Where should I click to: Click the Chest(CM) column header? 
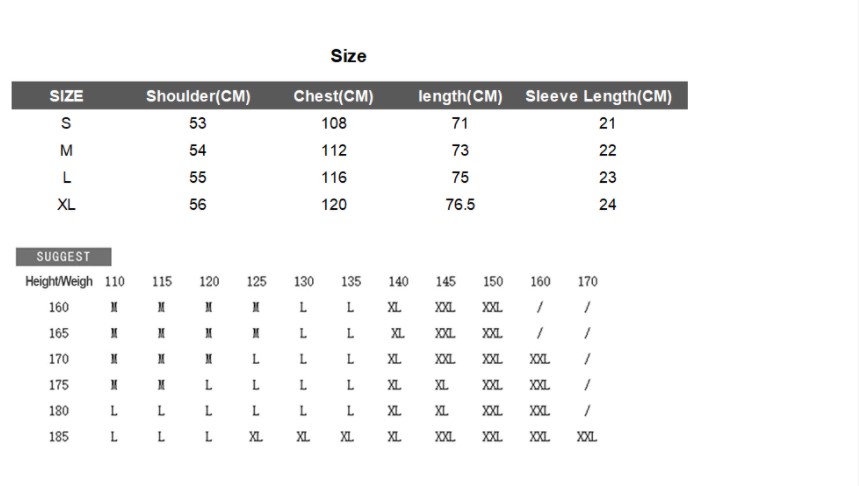pyautogui.click(x=333, y=96)
